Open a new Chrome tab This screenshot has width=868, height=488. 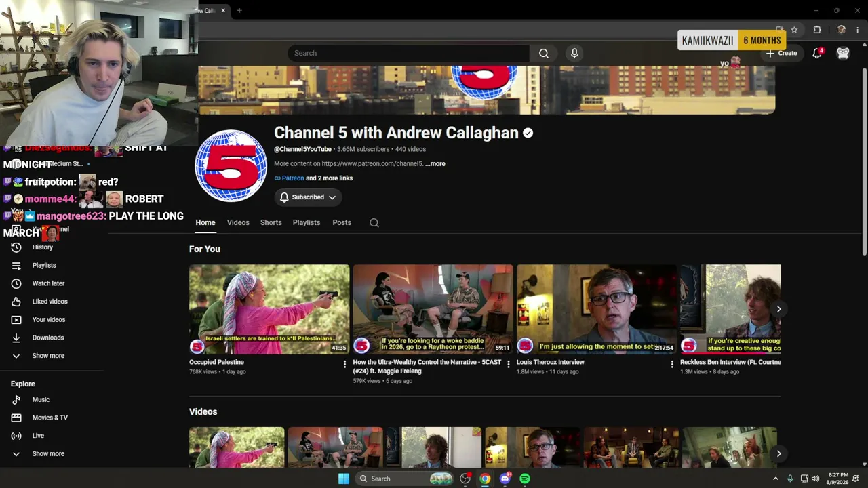click(x=239, y=11)
